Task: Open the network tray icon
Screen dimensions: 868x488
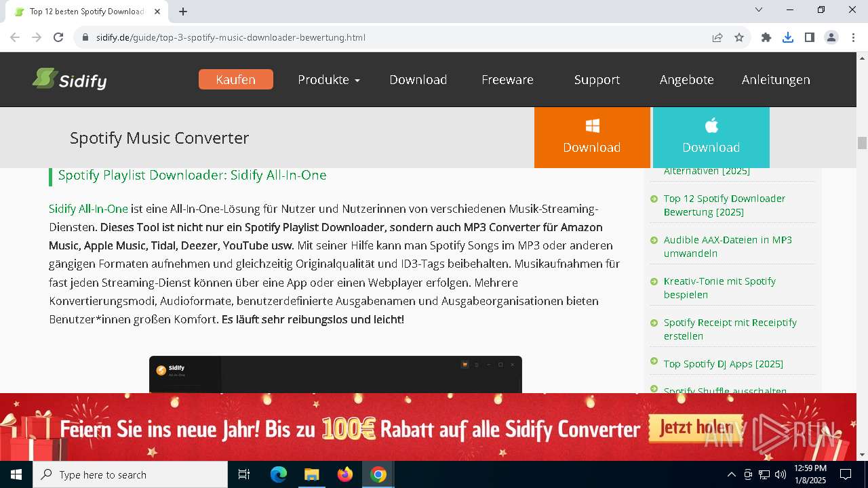Action: (x=764, y=474)
